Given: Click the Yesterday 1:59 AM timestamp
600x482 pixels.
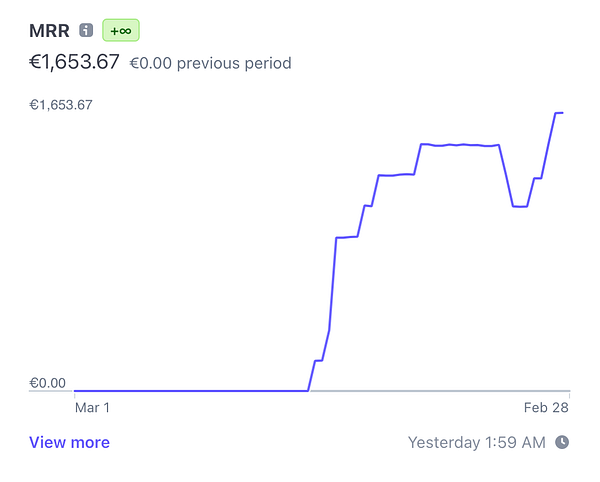Looking at the screenshot, I should pos(477,442).
